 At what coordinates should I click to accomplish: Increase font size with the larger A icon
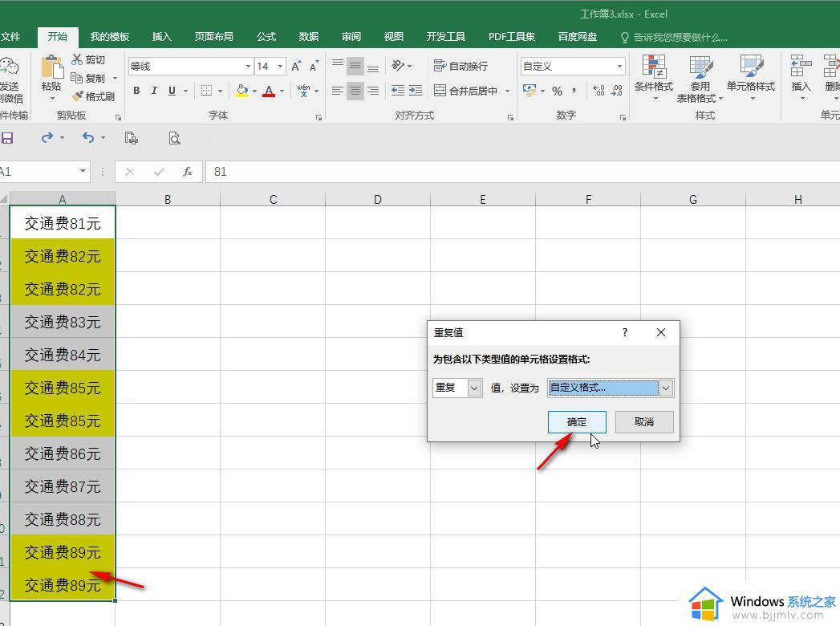tap(296, 66)
